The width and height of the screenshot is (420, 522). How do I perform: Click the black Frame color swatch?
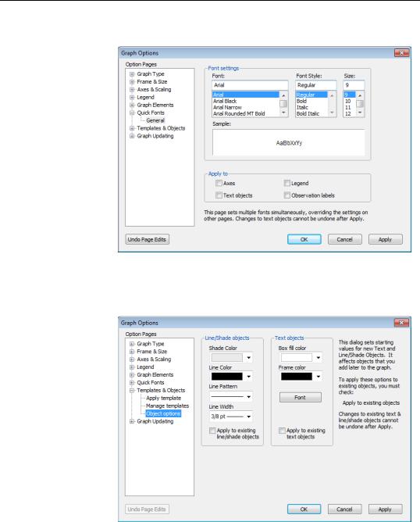click(297, 377)
